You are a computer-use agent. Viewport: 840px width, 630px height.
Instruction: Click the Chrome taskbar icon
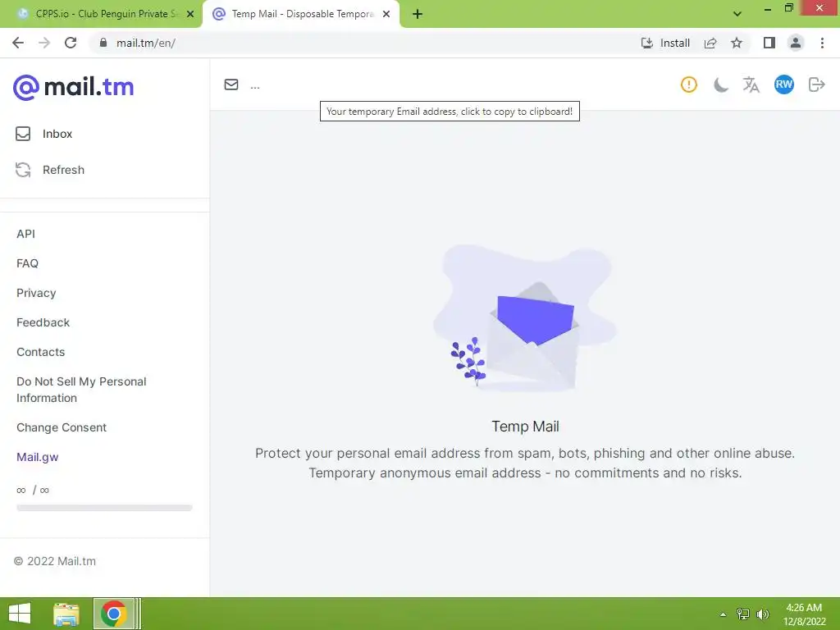pyautogui.click(x=113, y=614)
